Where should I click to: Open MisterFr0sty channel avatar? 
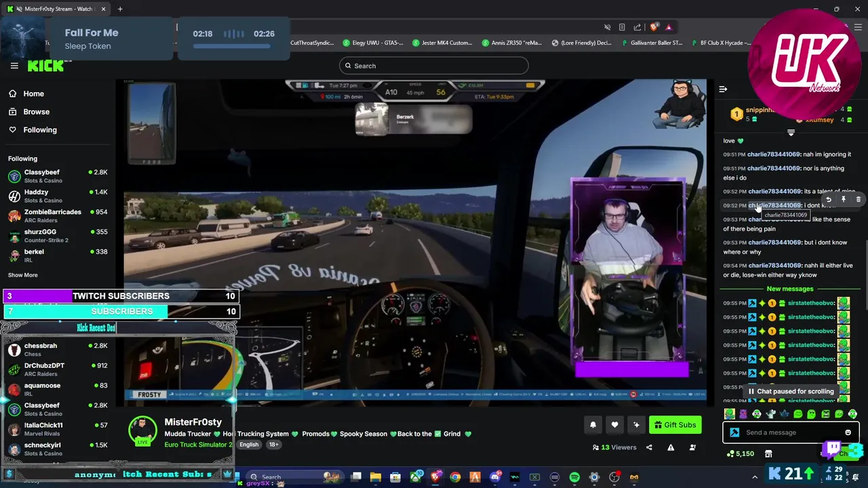coord(143,430)
